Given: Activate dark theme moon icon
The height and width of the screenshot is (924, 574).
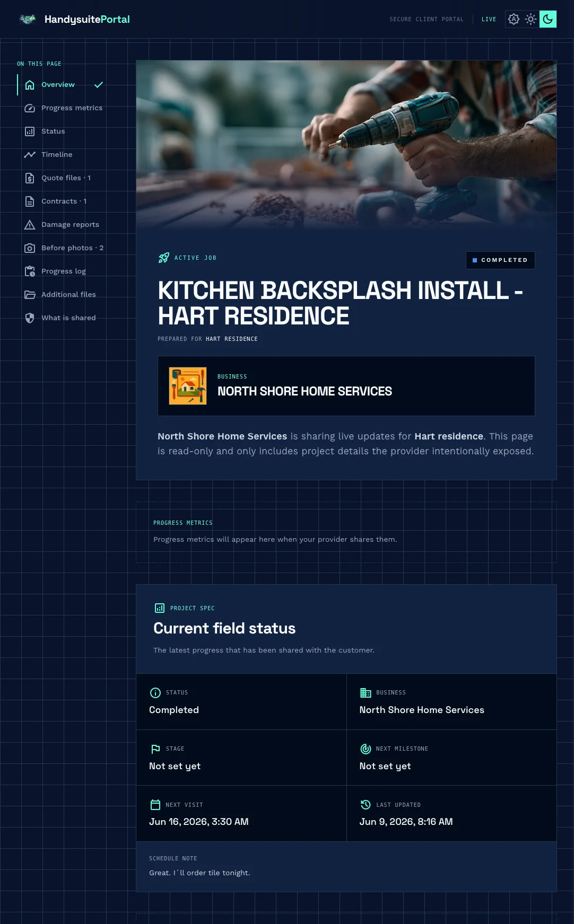Looking at the screenshot, I should point(548,19).
